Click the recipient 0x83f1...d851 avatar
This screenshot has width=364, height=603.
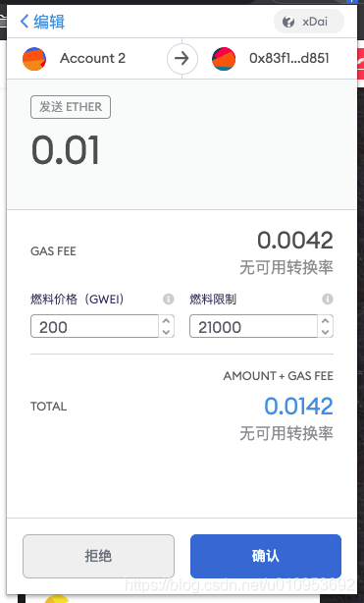point(224,59)
